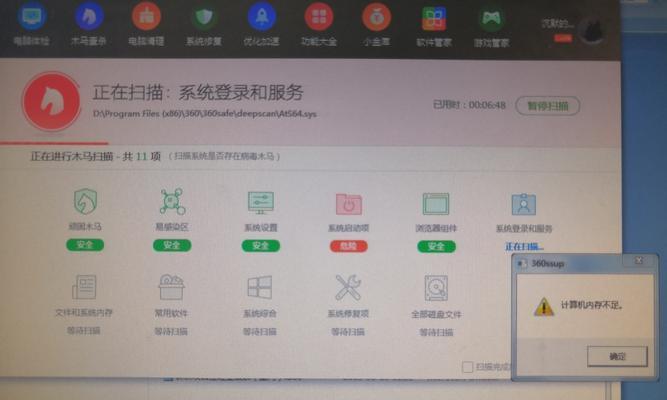Image resolution: width=667 pixels, height=400 pixels.
Task: Select the 易感染区 molecule icon
Action: [x=172, y=201]
